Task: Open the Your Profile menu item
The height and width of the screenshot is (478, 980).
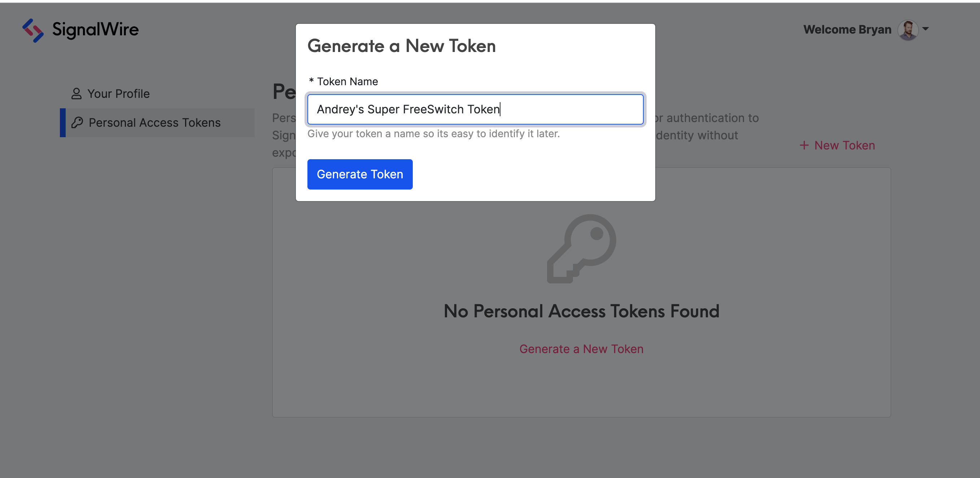Action: pyautogui.click(x=118, y=94)
